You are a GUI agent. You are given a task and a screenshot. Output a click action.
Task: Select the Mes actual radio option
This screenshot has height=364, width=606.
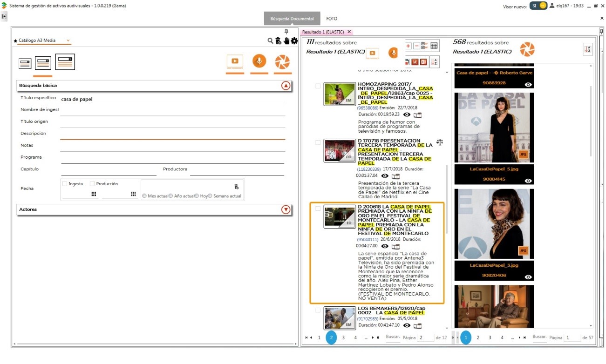tap(145, 196)
